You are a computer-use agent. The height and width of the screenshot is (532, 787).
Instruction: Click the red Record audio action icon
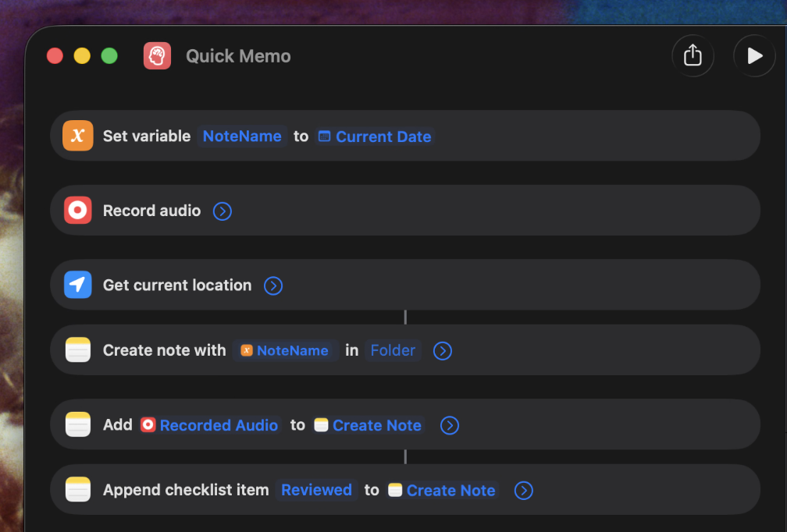78,211
